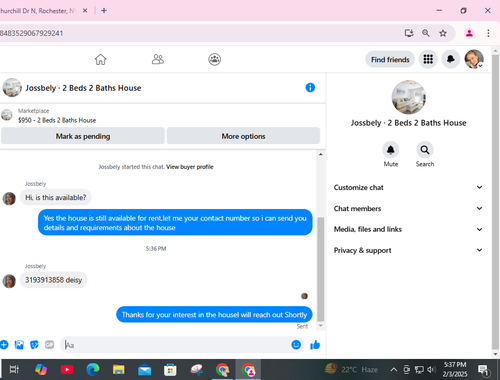
Task: Click the 'Yes the house is still available' message
Action: (x=175, y=222)
